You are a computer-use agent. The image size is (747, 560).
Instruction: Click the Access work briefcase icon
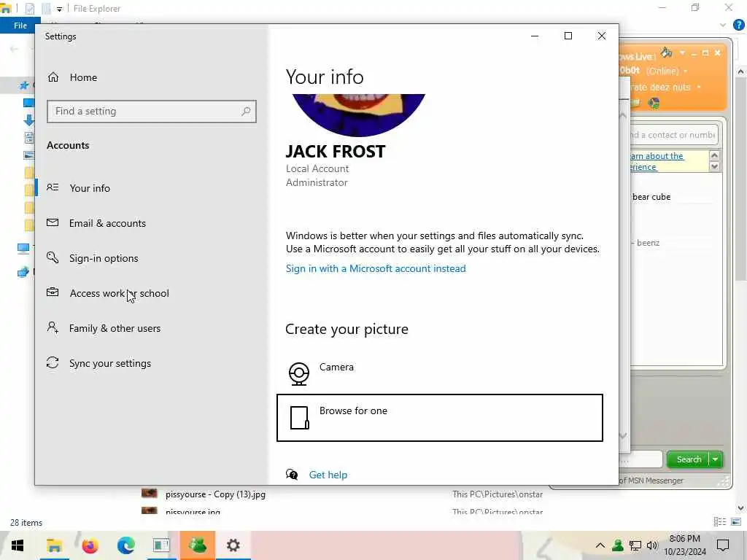coord(53,292)
